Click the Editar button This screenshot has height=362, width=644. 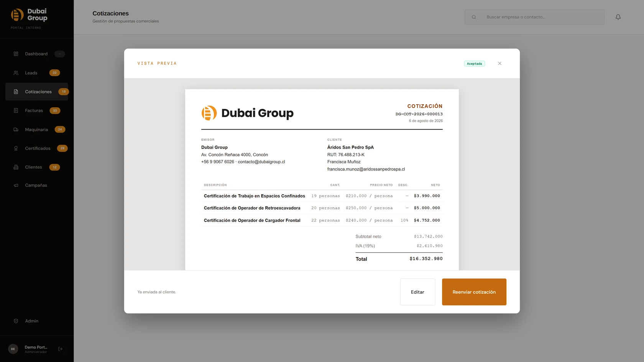click(x=417, y=292)
